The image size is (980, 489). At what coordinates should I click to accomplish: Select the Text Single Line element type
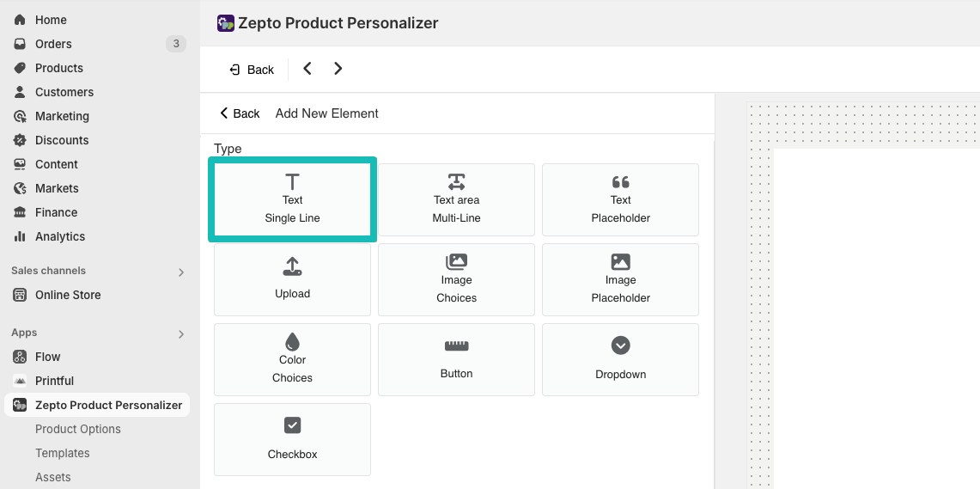pyautogui.click(x=293, y=199)
